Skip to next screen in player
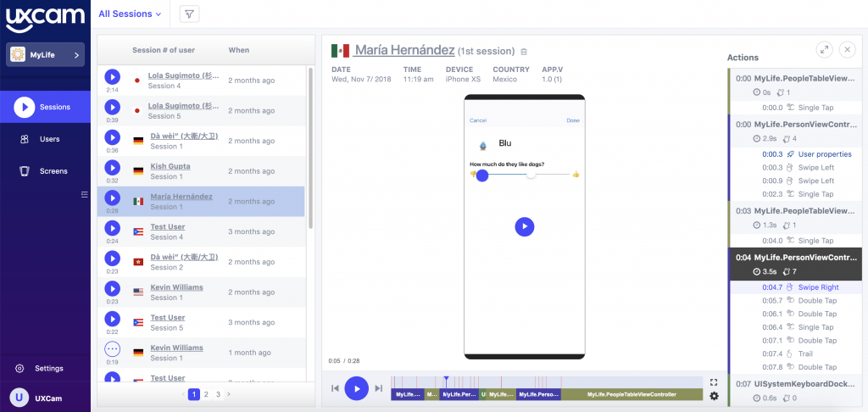 point(379,388)
